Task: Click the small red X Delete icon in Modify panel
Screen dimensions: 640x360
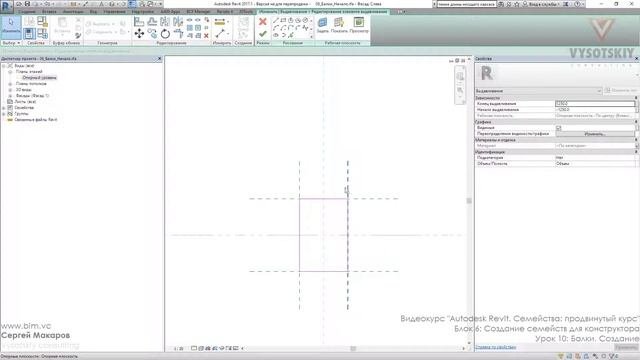Action: (x=206, y=36)
